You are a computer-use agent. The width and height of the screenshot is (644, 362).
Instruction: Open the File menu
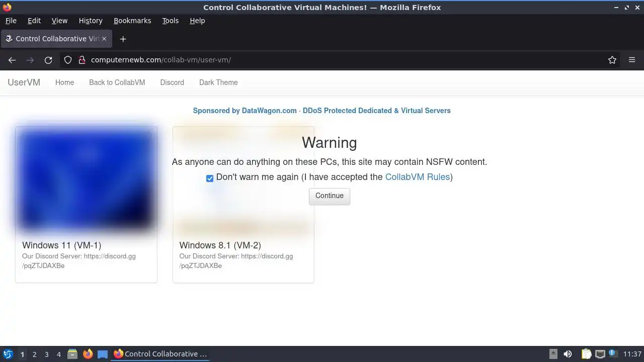tap(11, 21)
